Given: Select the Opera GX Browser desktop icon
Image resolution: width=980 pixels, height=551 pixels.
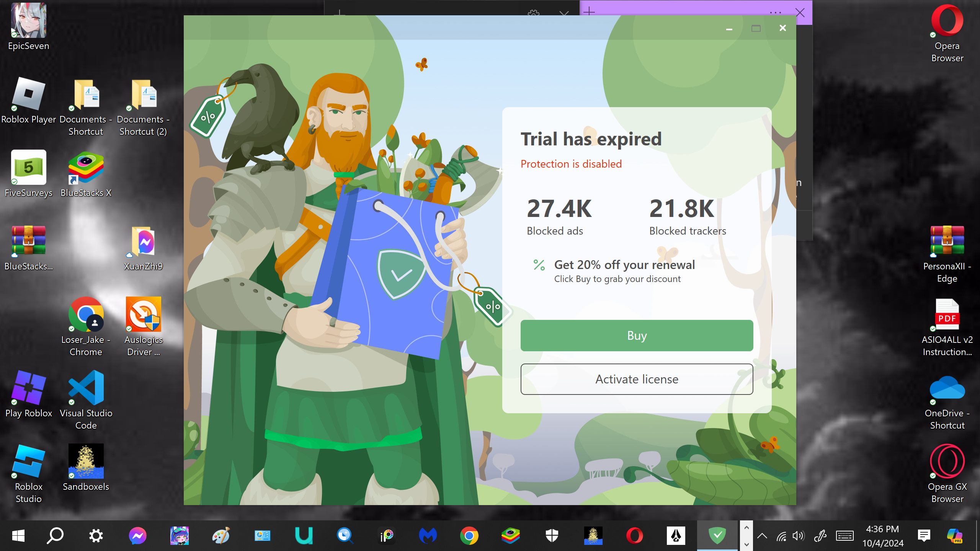Looking at the screenshot, I should click(947, 474).
